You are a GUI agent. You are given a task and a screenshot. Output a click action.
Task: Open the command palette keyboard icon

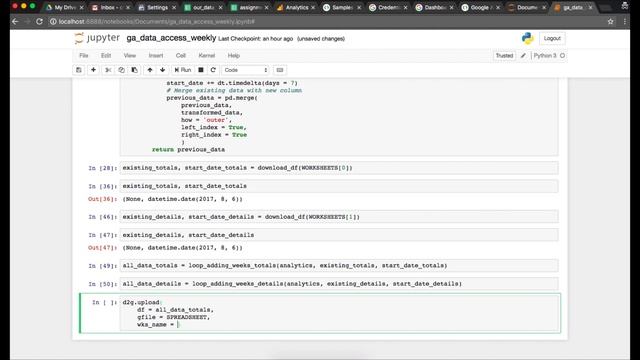[x=280, y=70]
